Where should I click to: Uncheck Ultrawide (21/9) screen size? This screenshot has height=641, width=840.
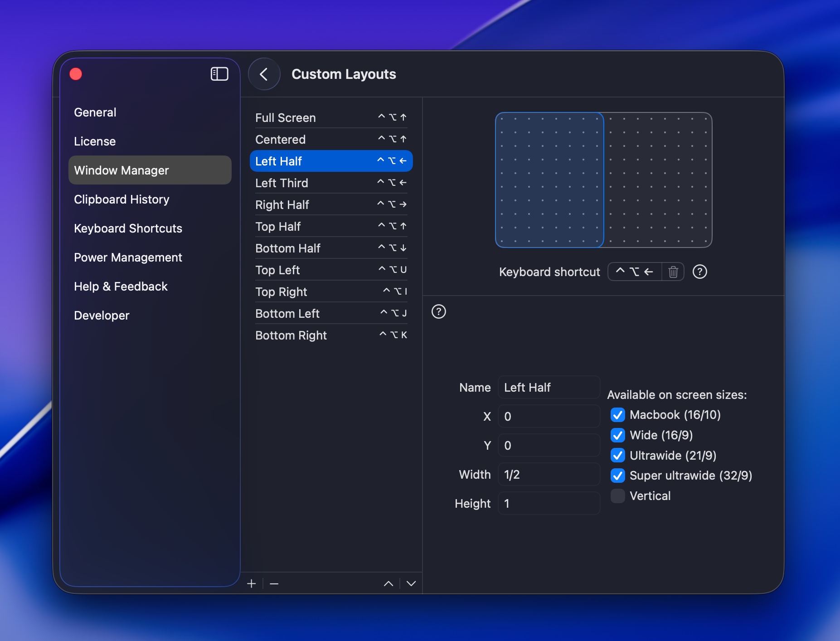[x=617, y=455]
